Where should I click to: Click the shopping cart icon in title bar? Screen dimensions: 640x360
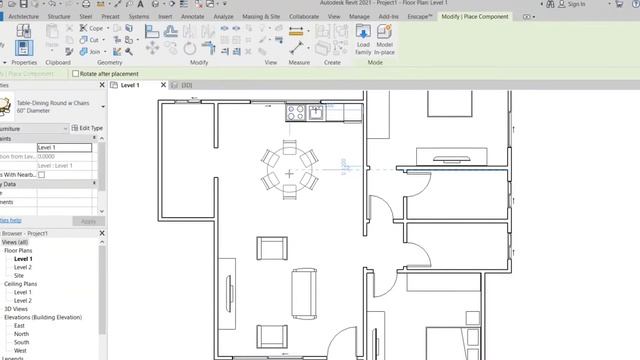(619, 4)
